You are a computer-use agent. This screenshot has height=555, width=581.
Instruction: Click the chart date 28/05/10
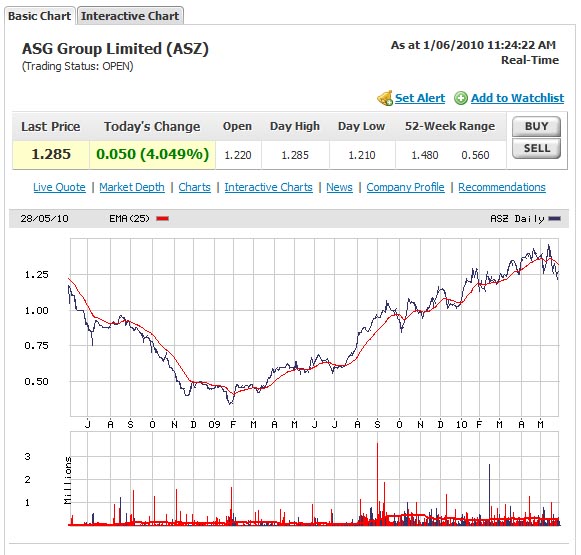pos(44,219)
